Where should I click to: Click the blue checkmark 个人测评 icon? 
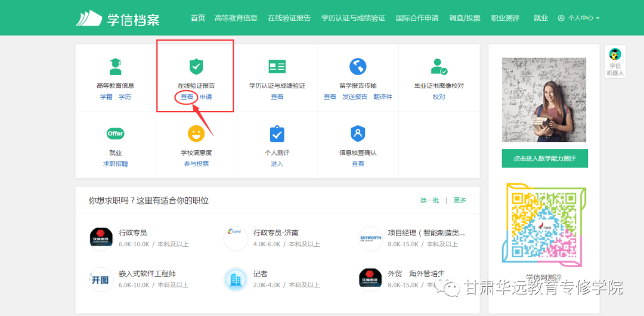[277, 134]
